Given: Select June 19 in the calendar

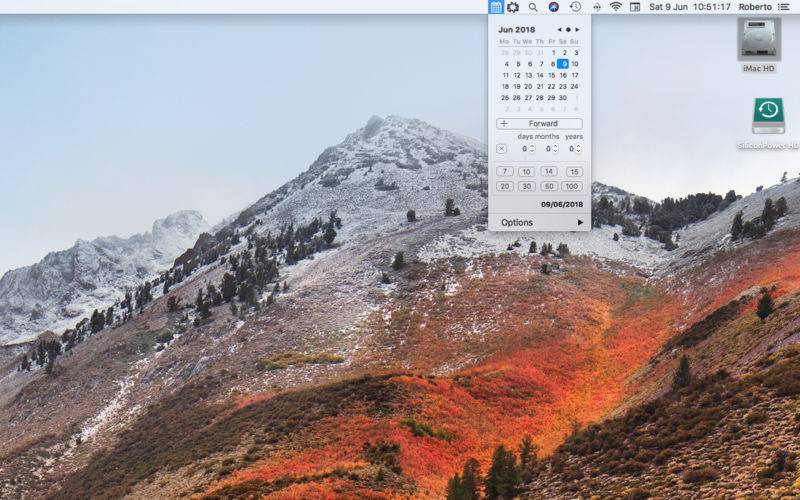Looking at the screenshot, I should tap(517, 86).
